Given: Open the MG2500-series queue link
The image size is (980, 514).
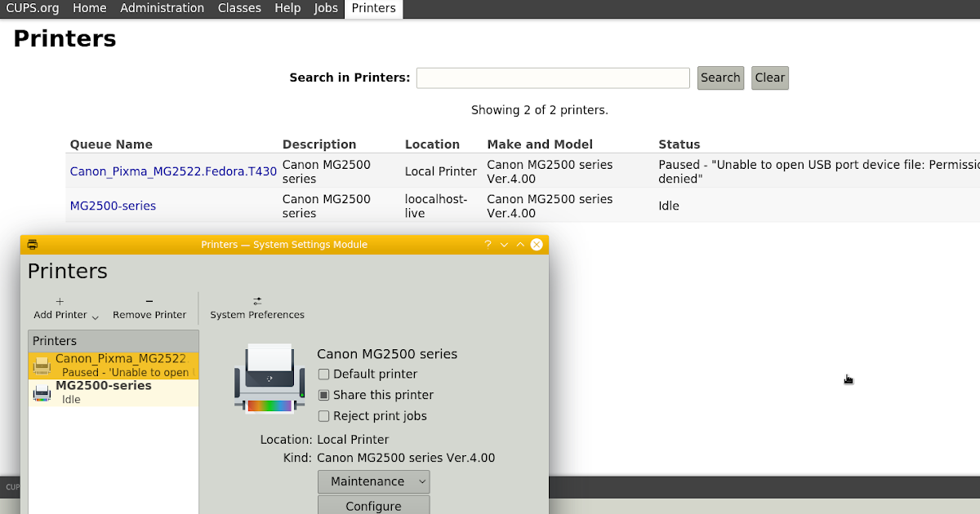Looking at the screenshot, I should (x=113, y=206).
